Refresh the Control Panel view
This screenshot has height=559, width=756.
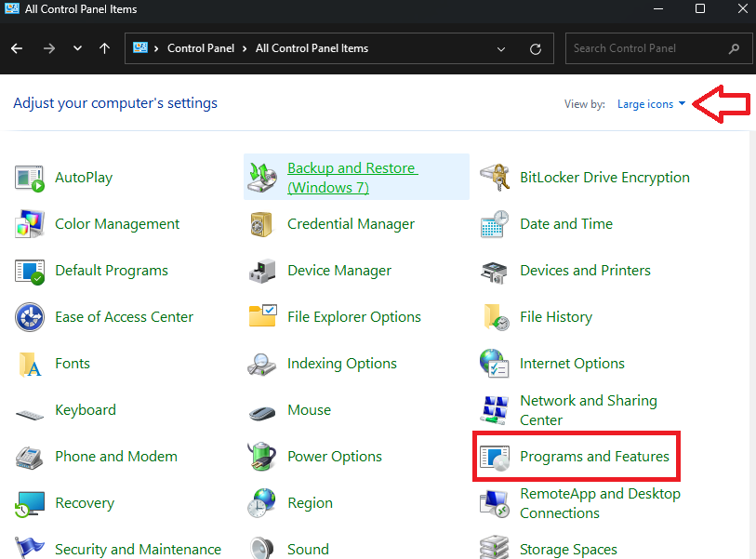pos(536,49)
